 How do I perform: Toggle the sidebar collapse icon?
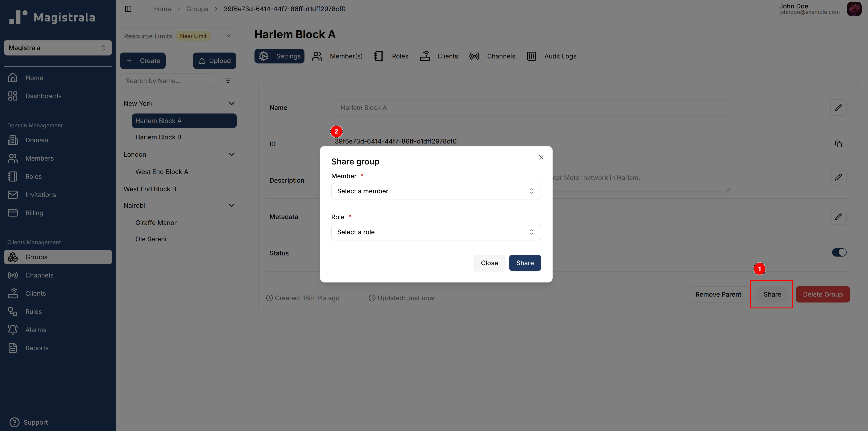[128, 9]
